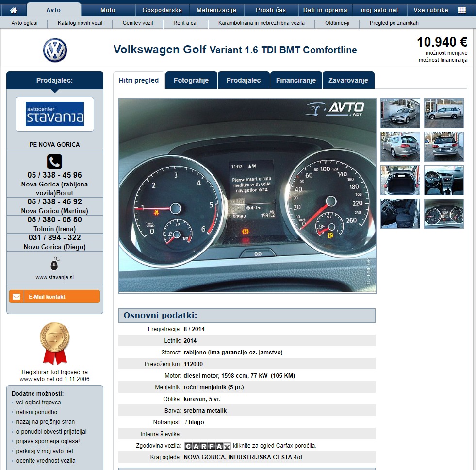
Task: Click the Prevoženi km value 112000
Action: pyautogui.click(x=193, y=364)
